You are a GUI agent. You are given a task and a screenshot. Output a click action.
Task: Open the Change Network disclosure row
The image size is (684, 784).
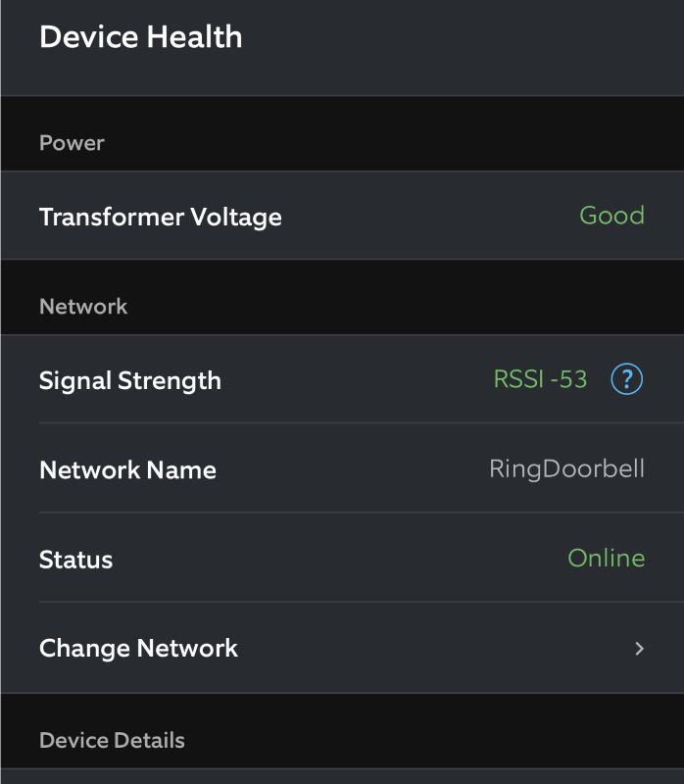(343, 648)
